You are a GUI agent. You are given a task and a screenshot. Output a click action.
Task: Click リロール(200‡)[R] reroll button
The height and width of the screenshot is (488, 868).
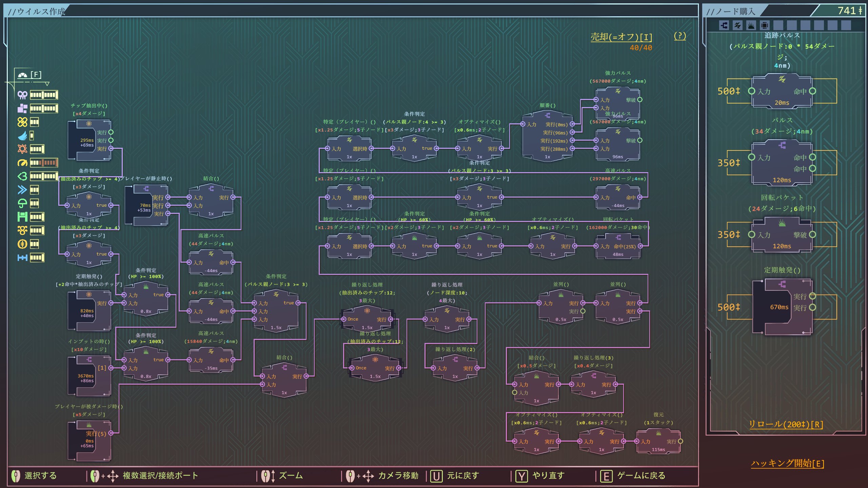coord(786,424)
